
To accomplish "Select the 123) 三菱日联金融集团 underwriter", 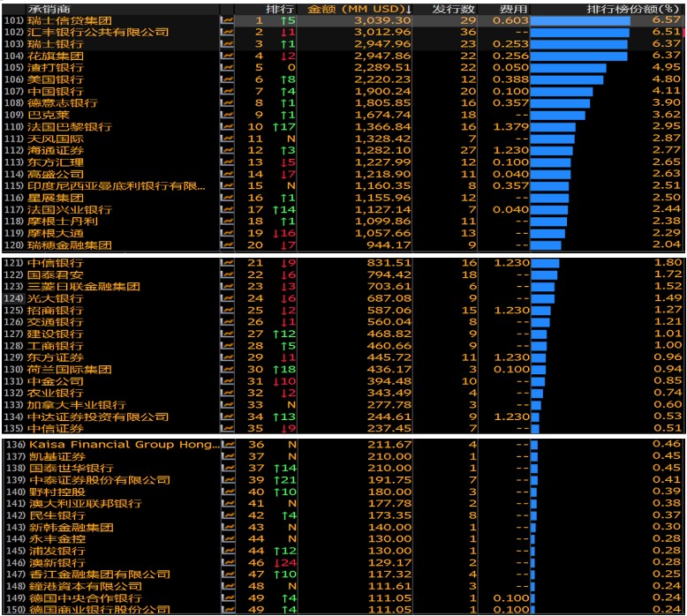I will (x=83, y=286).
